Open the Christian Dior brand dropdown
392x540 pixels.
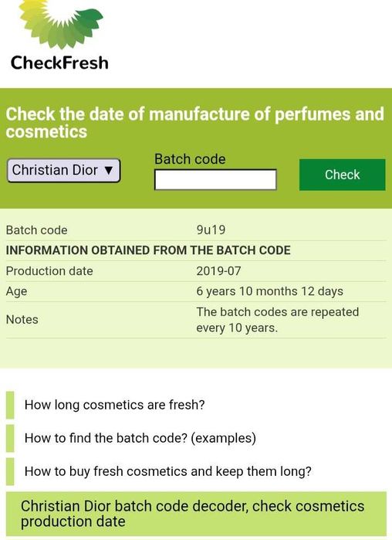pyautogui.click(x=63, y=170)
